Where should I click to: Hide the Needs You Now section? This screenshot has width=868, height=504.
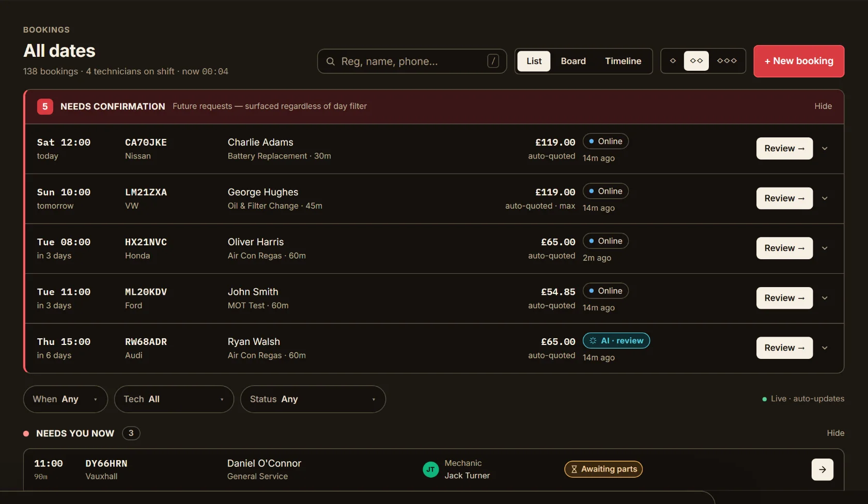point(835,433)
